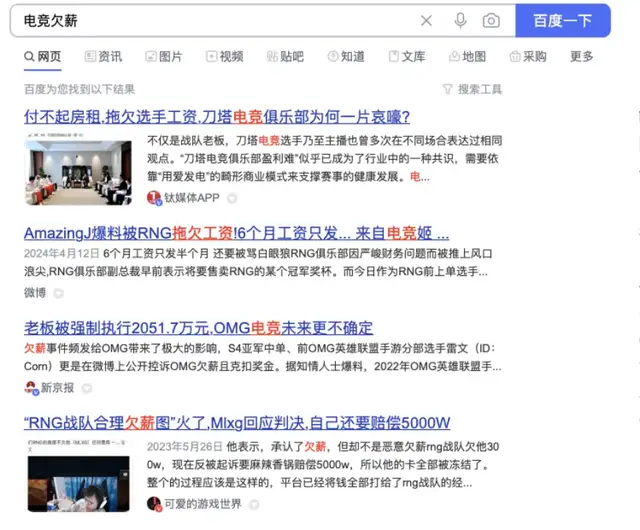Visit the 钛媒体APP source
Image resolution: width=640 pixels, height=530 pixels.
coord(192,198)
